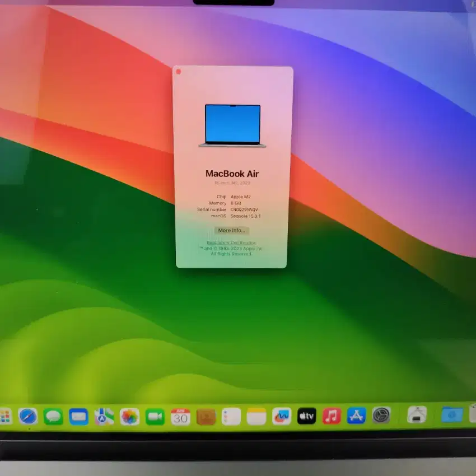Launch Freeform from the Dock
The height and width of the screenshot is (476, 476).
[282, 416]
